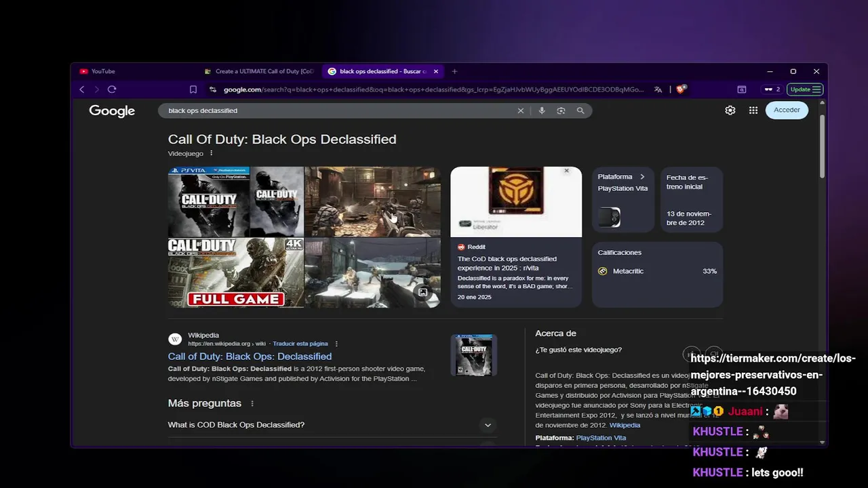Open the zombie gameplay screenshot thumbnail
The image size is (868, 488).
point(372,201)
